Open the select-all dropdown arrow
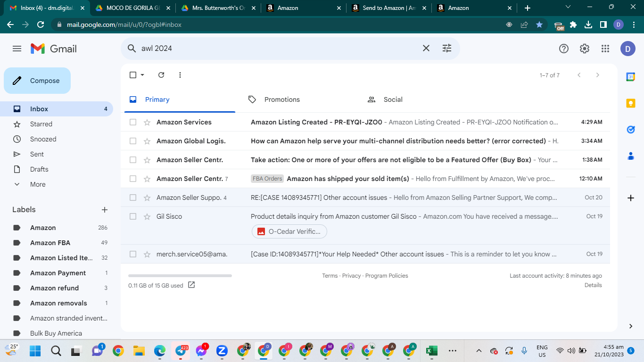644x362 pixels. 142,75
